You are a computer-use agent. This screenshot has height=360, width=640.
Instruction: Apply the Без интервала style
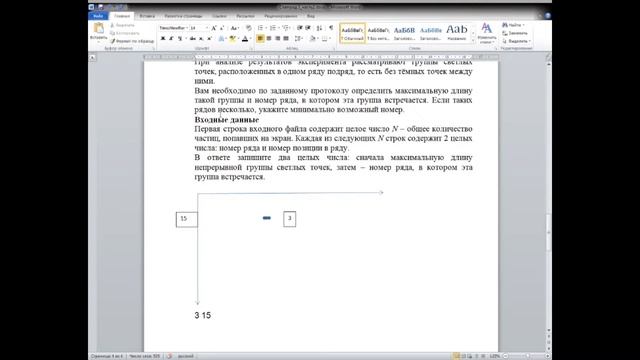point(378,33)
